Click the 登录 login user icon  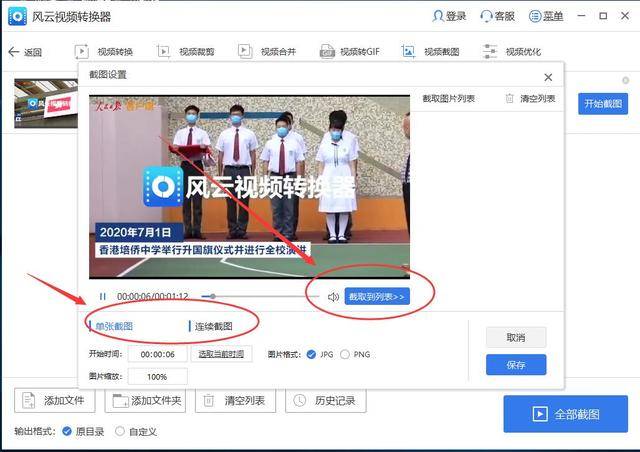point(438,16)
